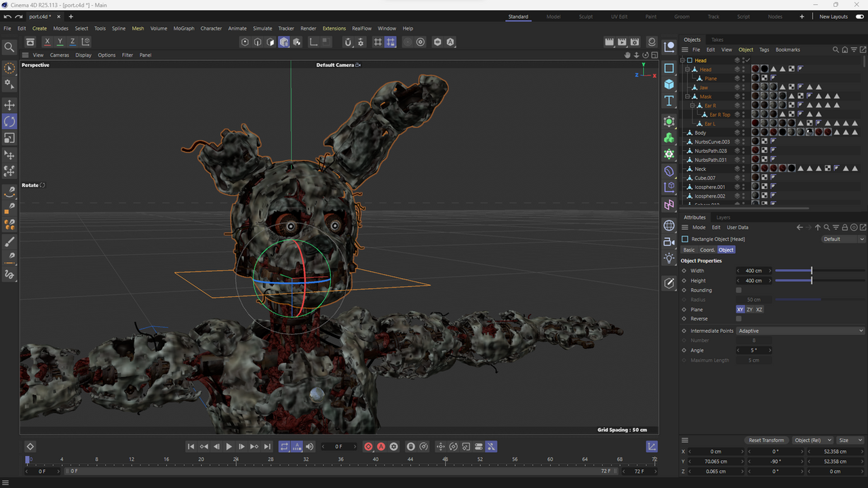Open the Cloner MoGraph icon
Screen dimensions: 868x488
(x=669, y=138)
